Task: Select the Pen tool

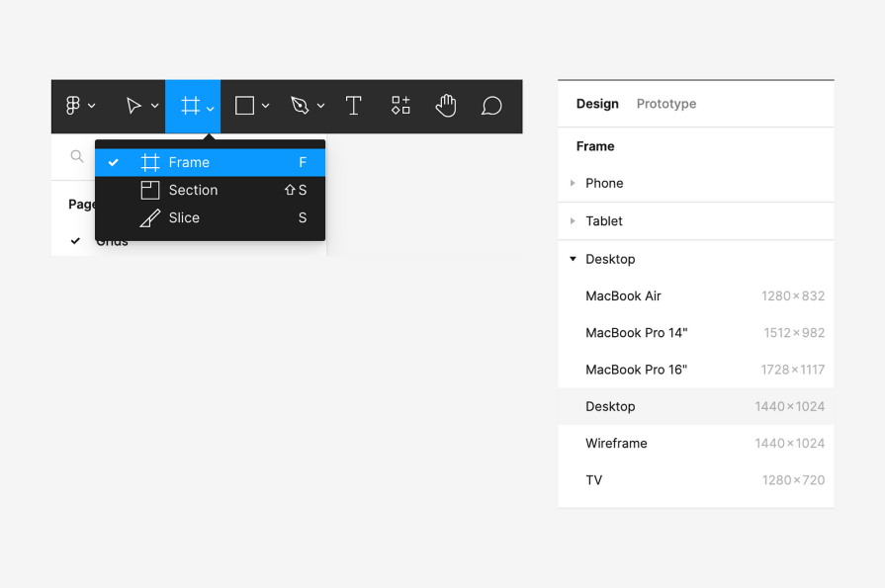Action: [300, 105]
